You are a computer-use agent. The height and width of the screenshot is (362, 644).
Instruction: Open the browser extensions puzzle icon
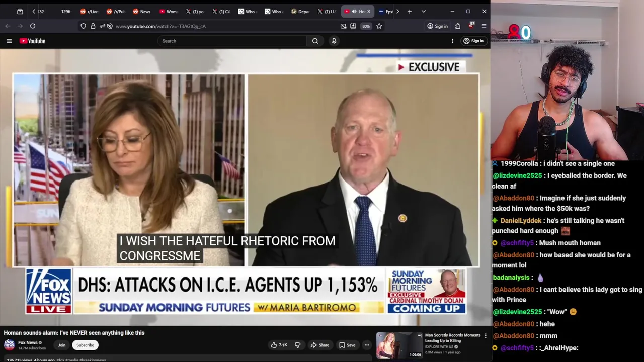[458, 26]
